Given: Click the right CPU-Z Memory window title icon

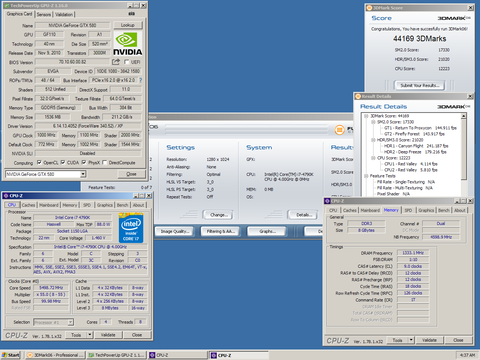Looking at the screenshot, I should 327,201.
